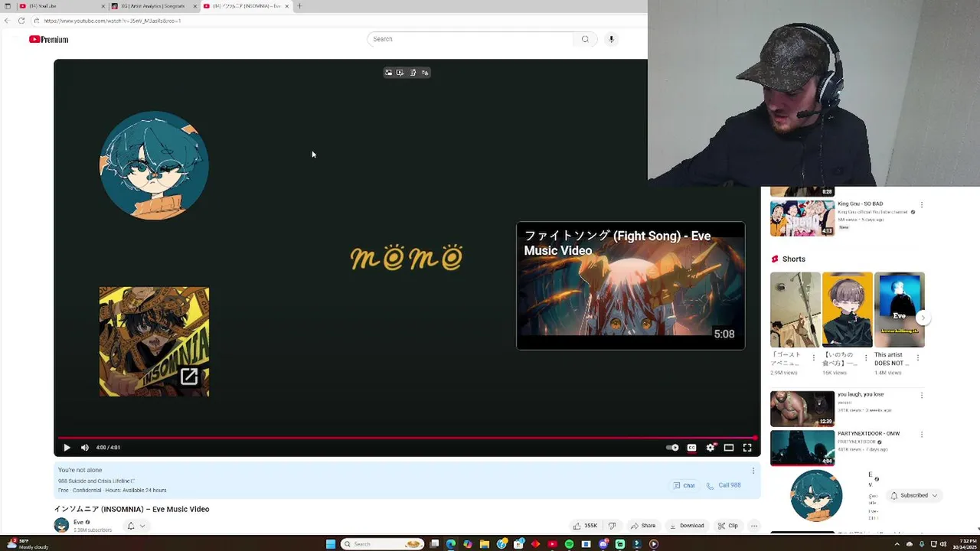The width and height of the screenshot is (980, 551).
Task: Open the PARTYNEXTDOOR OMW video
Action: 802,448
